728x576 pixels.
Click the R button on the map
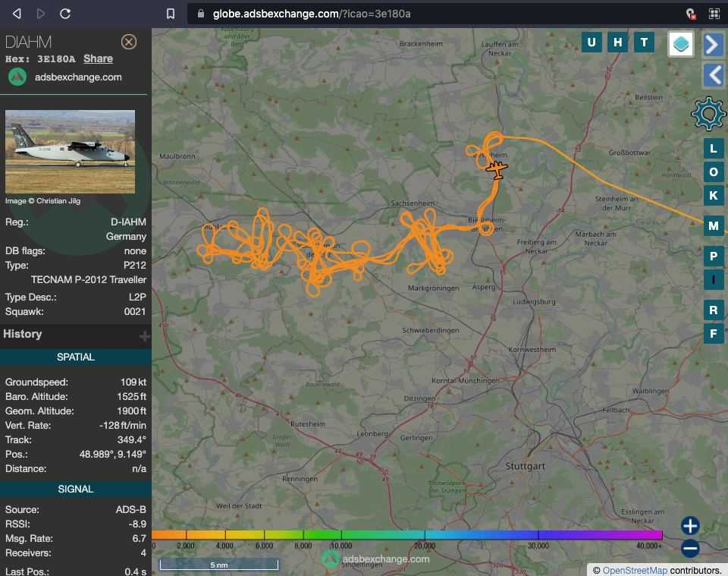pos(714,310)
